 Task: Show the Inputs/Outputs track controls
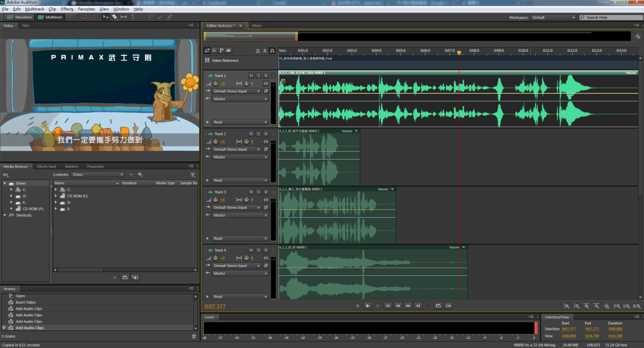tap(207, 50)
